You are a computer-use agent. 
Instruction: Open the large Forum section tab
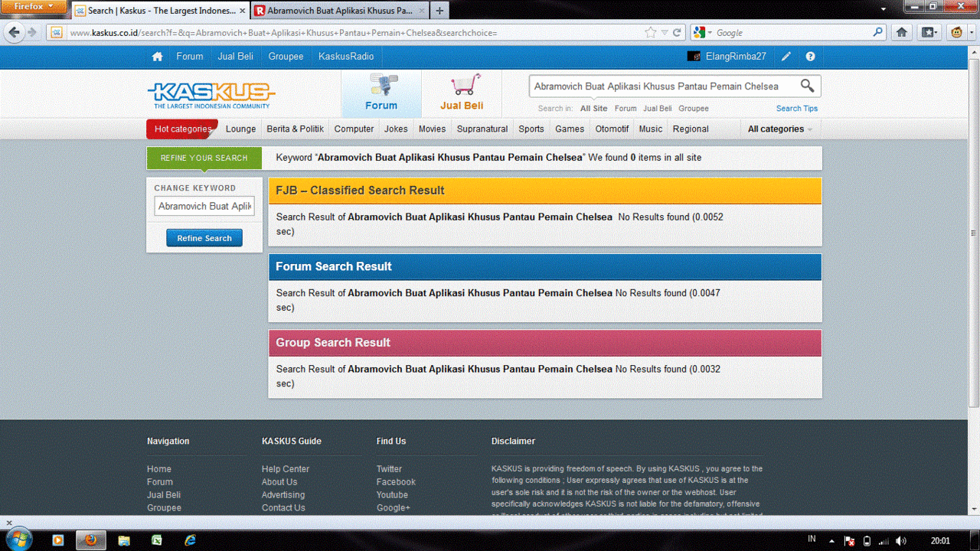(381, 94)
